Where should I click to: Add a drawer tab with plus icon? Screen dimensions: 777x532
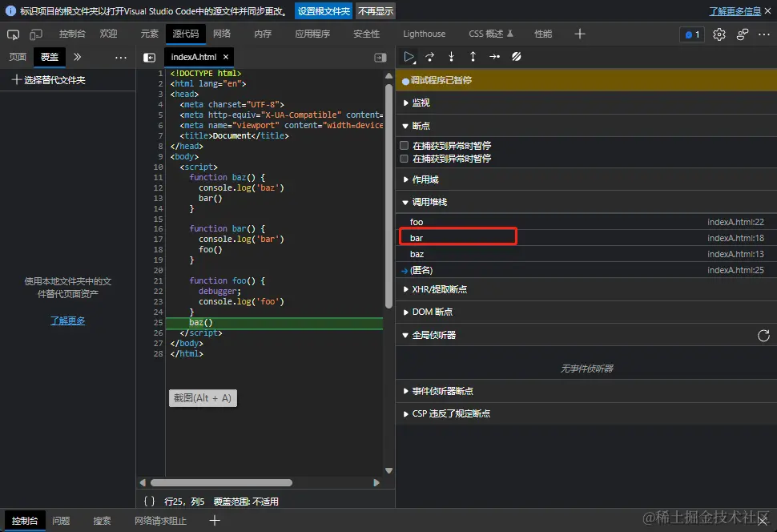click(x=215, y=521)
